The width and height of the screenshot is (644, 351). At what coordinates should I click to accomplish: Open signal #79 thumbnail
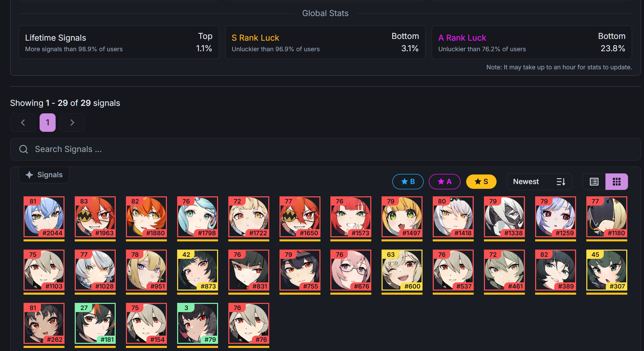click(x=198, y=323)
